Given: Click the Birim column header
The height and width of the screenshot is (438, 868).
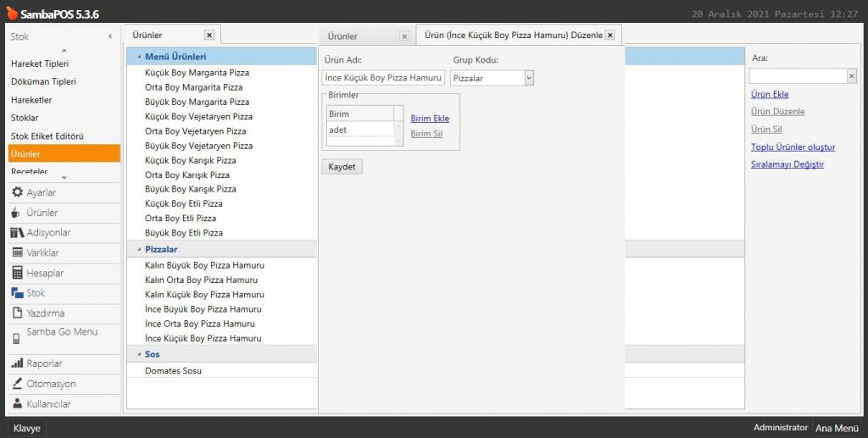Looking at the screenshot, I should coord(359,114).
